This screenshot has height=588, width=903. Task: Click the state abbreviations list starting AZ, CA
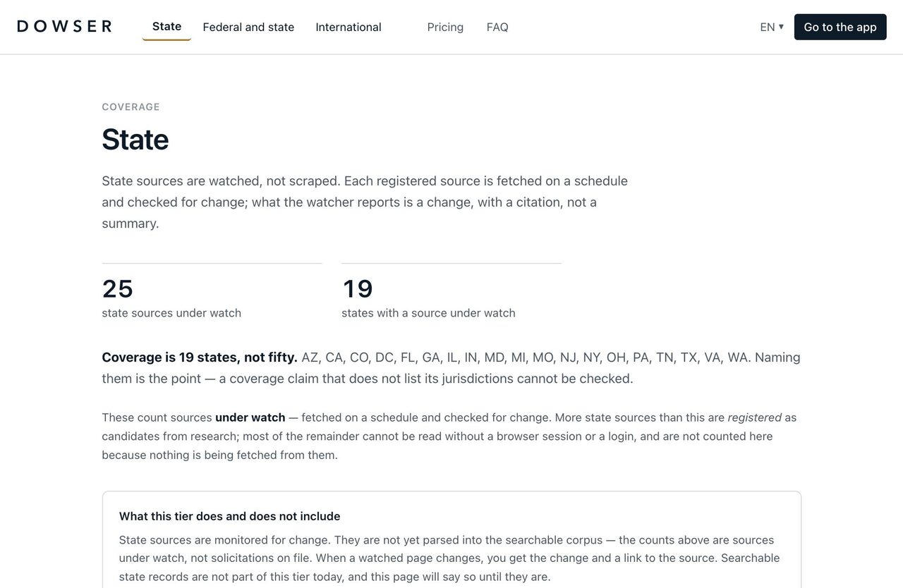coord(526,357)
